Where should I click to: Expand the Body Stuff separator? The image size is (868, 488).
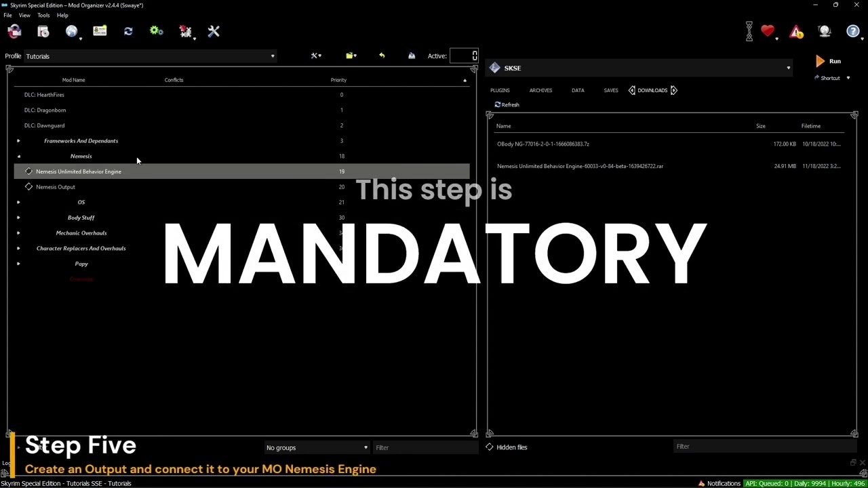click(x=18, y=218)
